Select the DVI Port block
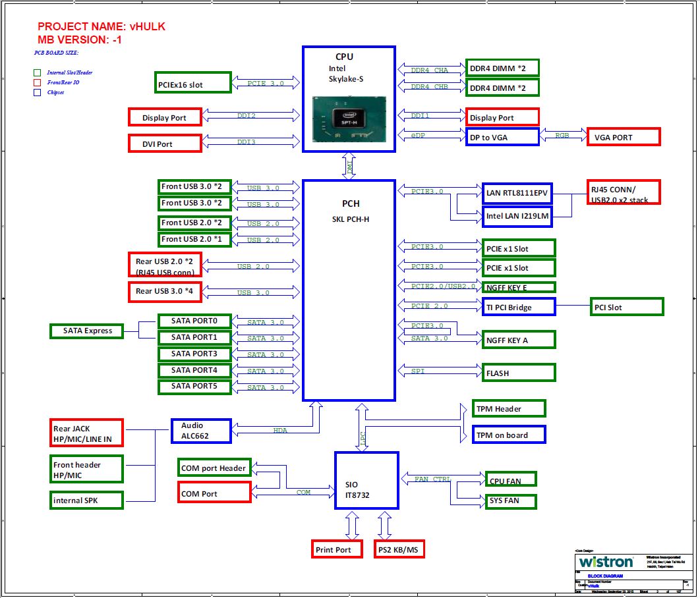 (x=165, y=143)
